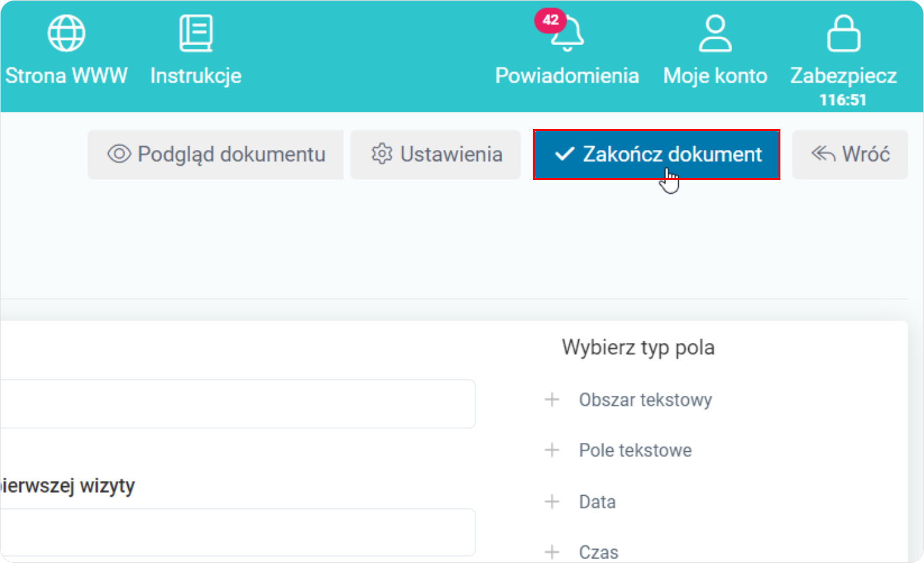924x563 pixels.
Task: Click the Moje konto label
Action: [x=716, y=76]
